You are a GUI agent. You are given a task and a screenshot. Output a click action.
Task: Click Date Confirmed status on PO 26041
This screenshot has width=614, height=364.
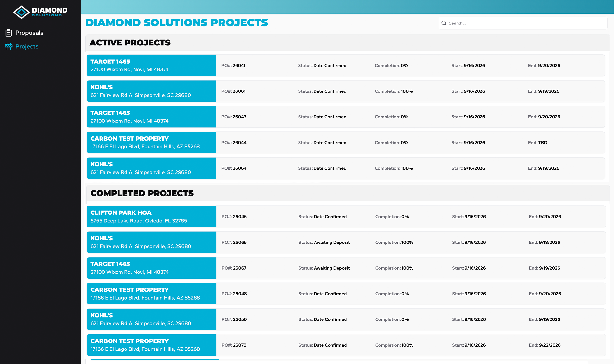(330, 66)
